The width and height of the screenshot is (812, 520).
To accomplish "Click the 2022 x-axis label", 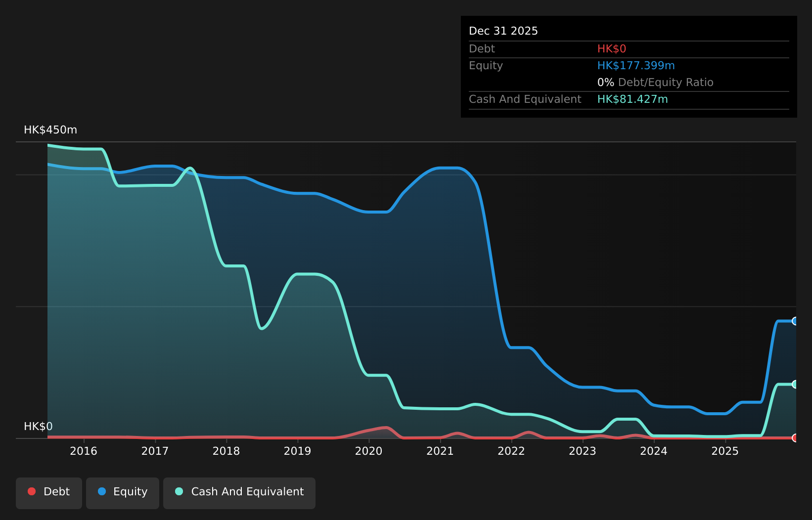I will [x=511, y=451].
